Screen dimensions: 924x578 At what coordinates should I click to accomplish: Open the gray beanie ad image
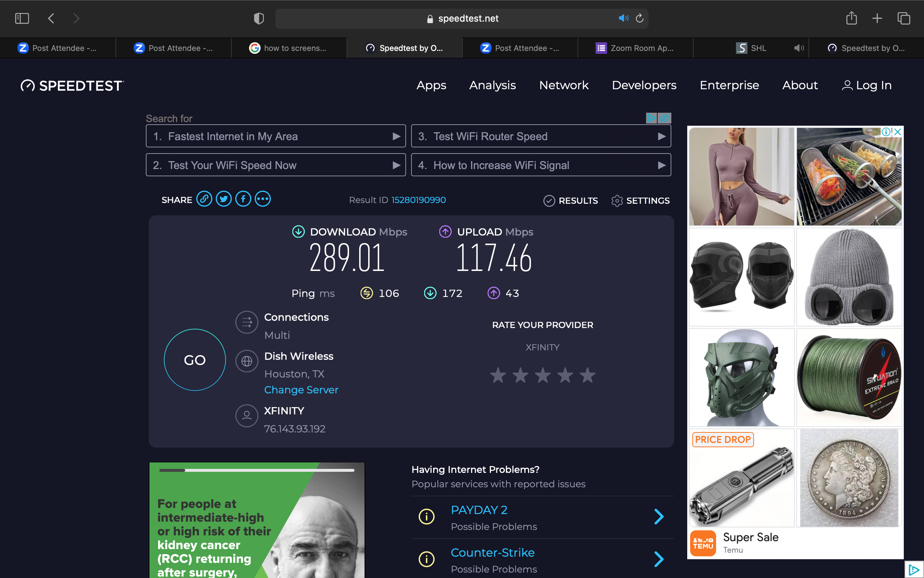coord(849,277)
